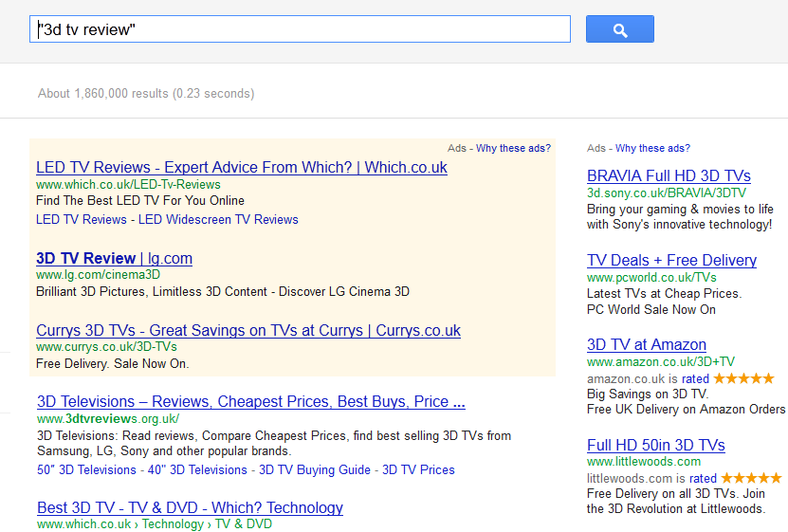Follow the 50" 3D Televisions sitelink
Image resolution: width=788 pixels, height=532 pixels.
click(x=86, y=469)
